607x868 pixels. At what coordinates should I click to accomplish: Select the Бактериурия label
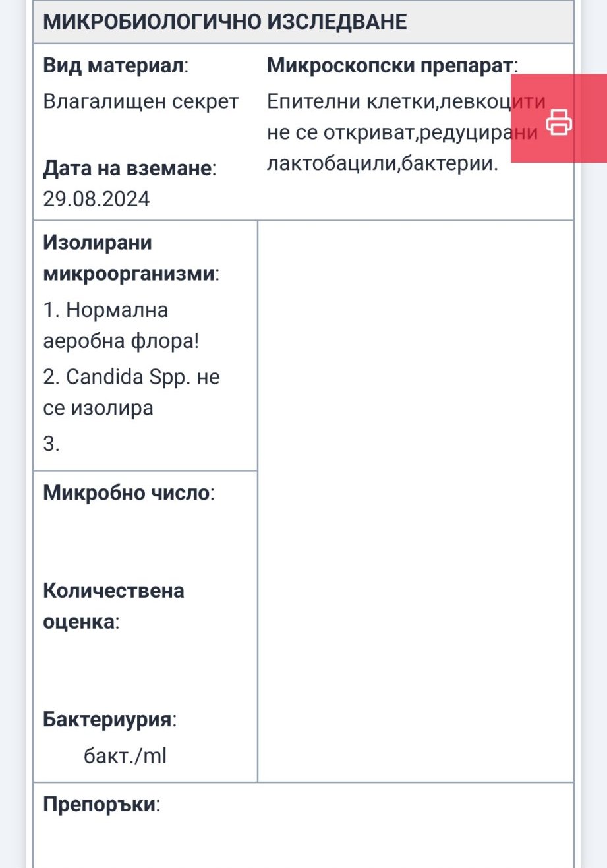[109, 719]
